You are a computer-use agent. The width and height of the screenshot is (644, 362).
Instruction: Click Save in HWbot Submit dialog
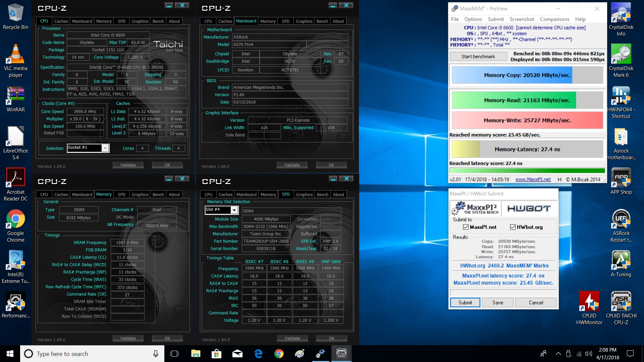tap(497, 302)
